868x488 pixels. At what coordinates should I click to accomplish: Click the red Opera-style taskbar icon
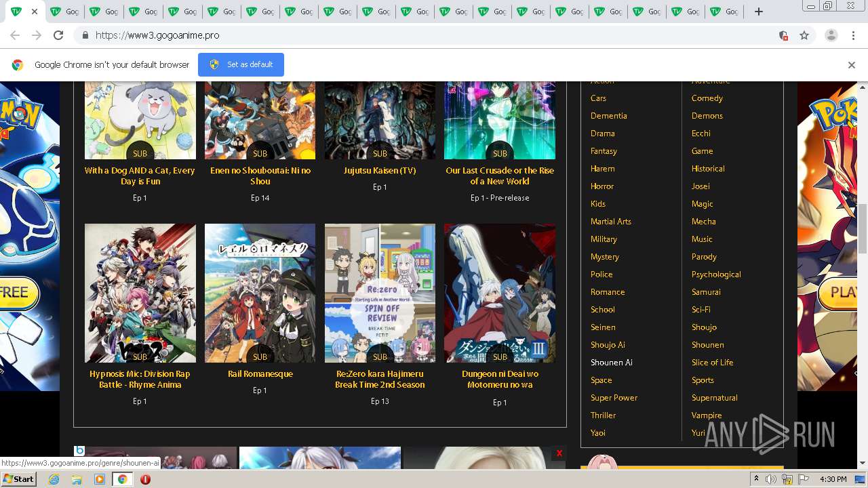click(x=145, y=479)
